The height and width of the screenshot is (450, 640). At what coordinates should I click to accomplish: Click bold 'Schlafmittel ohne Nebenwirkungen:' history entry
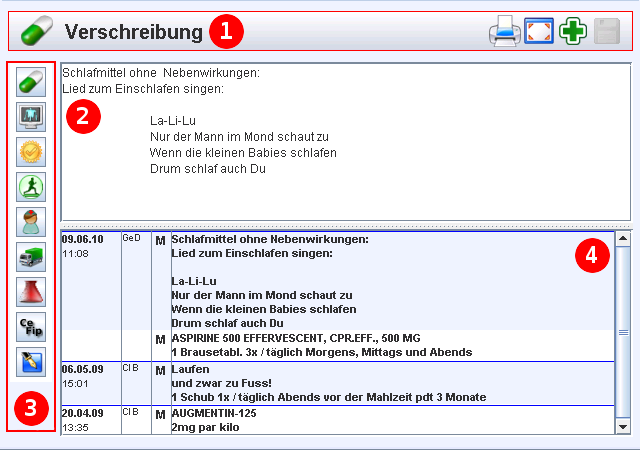tap(270, 239)
